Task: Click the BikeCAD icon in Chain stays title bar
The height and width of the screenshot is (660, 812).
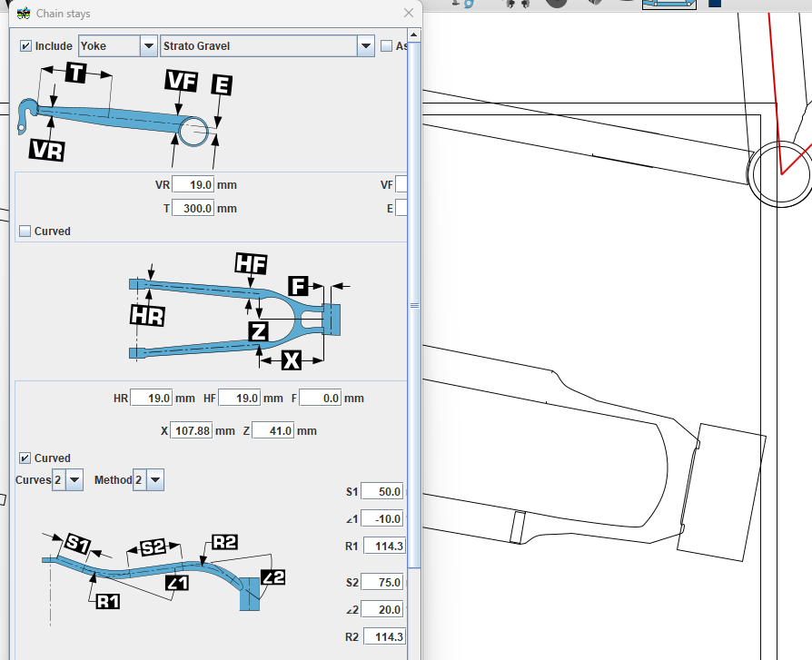Action: click(25, 14)
